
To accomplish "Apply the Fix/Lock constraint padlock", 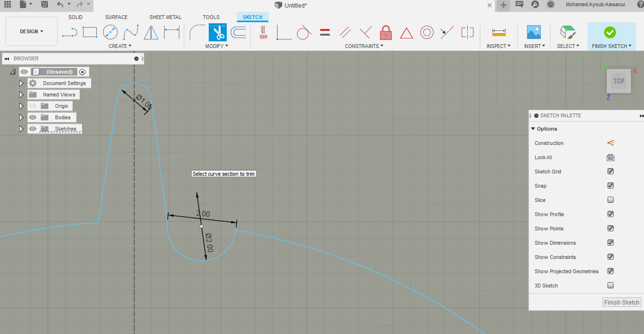I will tap(385, 33).
